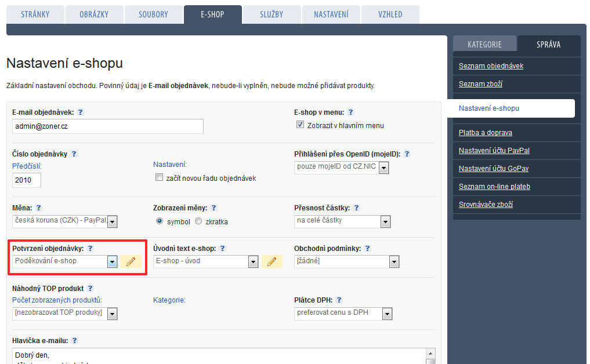Click help icon beside Plátce DPH
The image size is (590, 364).
coord(339,300)
